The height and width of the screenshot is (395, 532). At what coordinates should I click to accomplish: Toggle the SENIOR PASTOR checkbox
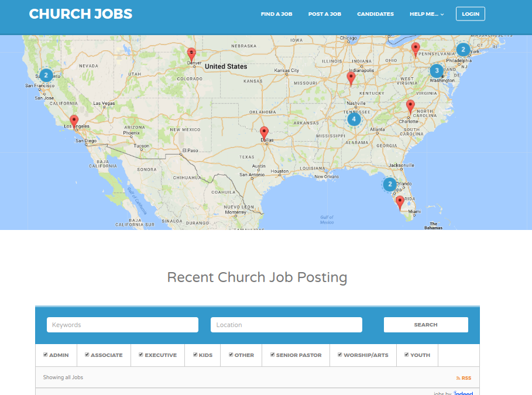(x=273, y=355)
